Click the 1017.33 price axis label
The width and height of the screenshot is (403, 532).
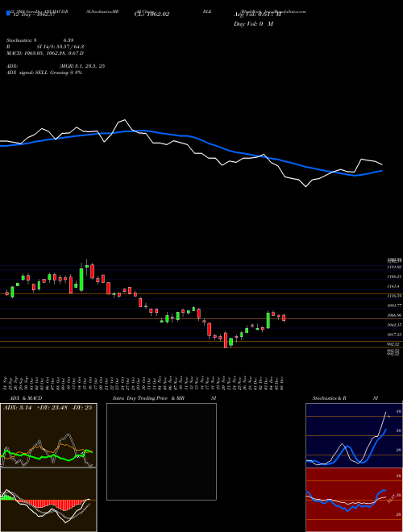394,335
